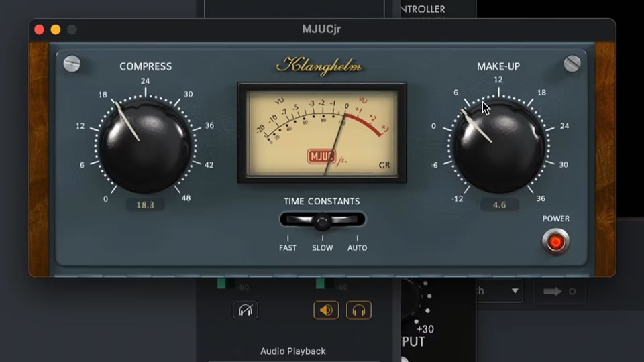This screenshot has height=362, width=644.
Task: Toggle the orange speaker button behind plugin
Action: pyautogui.click(x=326, y=310)
